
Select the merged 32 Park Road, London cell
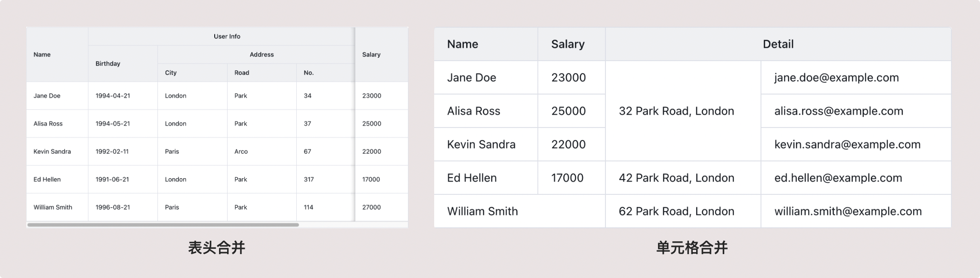coord(676,111)
